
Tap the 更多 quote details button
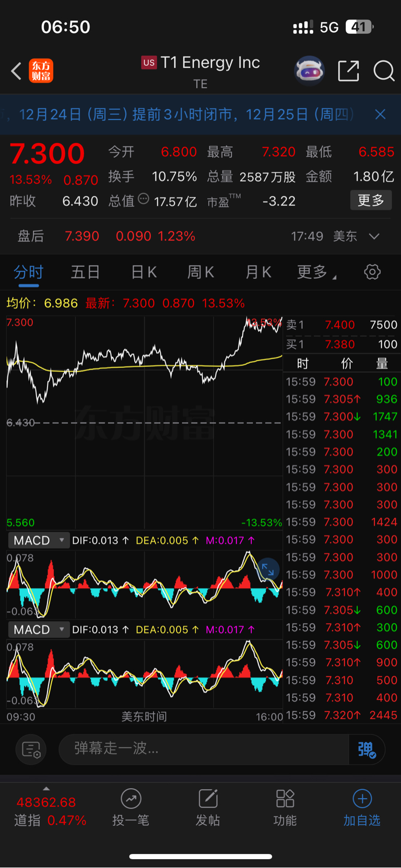(x=371, y=200)
